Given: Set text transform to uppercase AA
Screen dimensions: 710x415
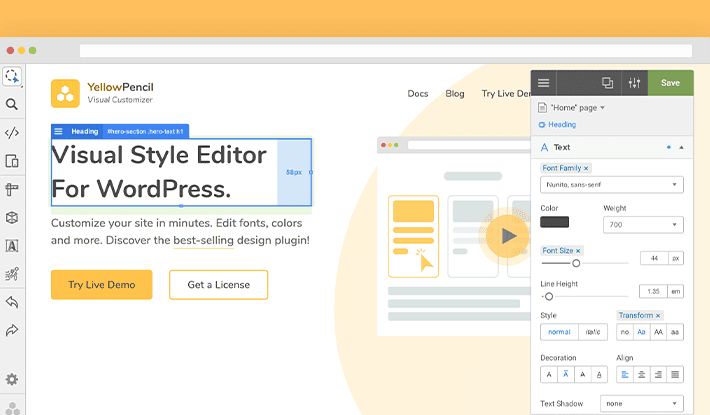Looking at the screenshot, I should pyautogui.click(x=658, y=332).
